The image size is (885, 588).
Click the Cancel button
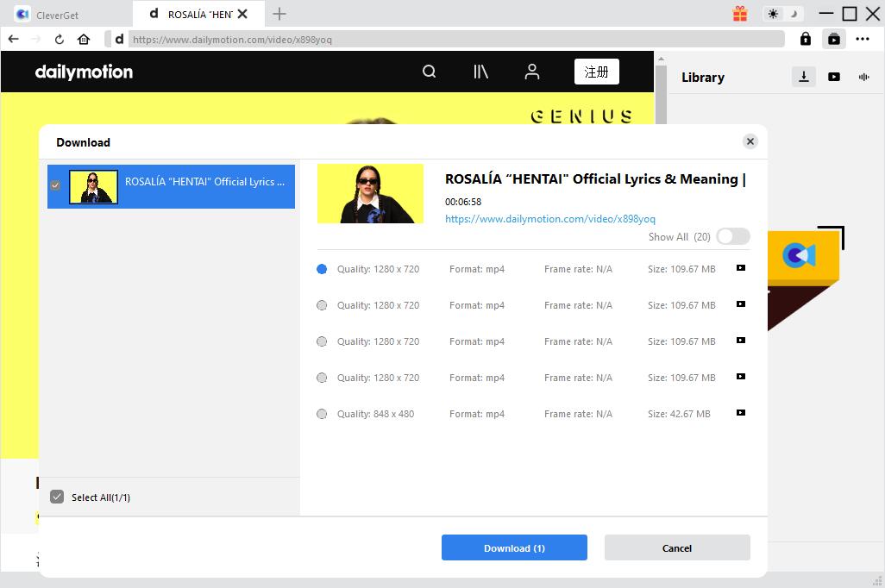point(677,548)
